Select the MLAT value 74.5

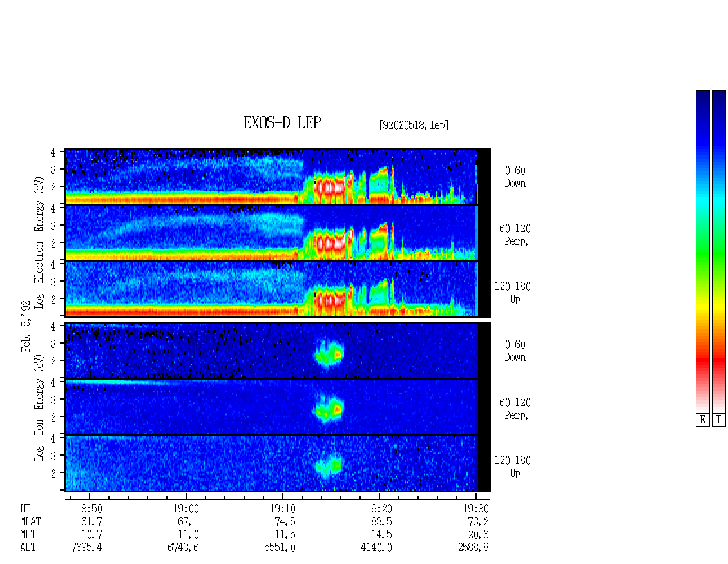click(x=285, y=521)
